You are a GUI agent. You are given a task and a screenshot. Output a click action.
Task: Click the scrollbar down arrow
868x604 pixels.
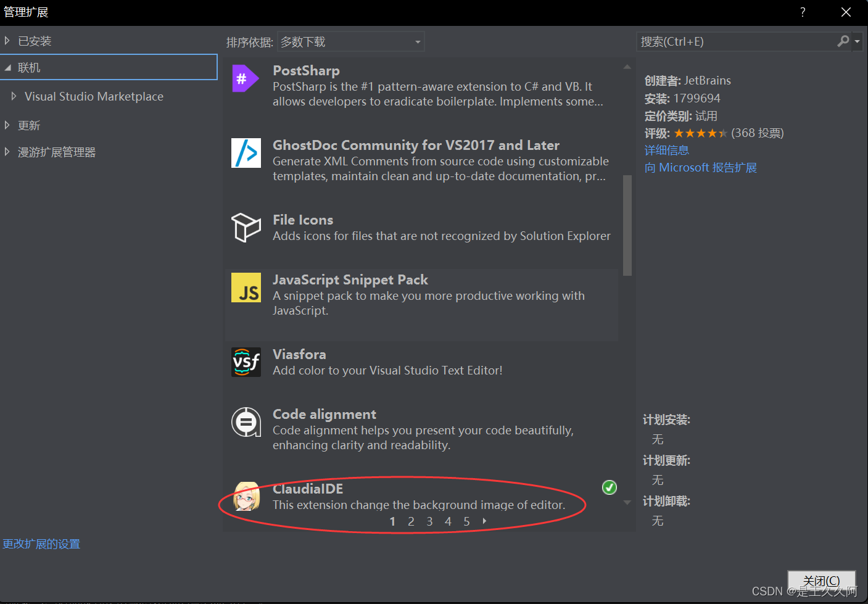[x=627, y=502]
